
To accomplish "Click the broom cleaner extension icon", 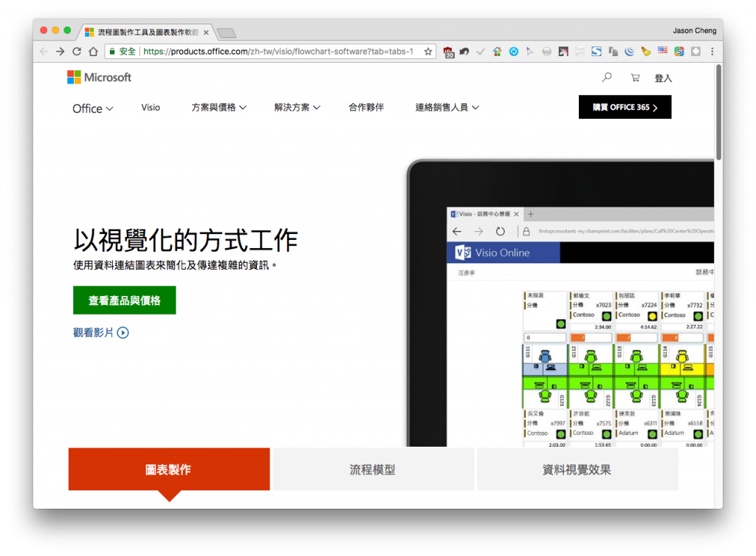I will coord(646,52).
